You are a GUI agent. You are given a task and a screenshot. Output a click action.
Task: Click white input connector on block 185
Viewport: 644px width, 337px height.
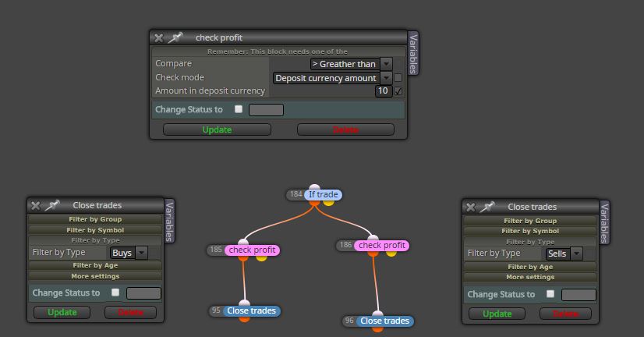(243, 242)
